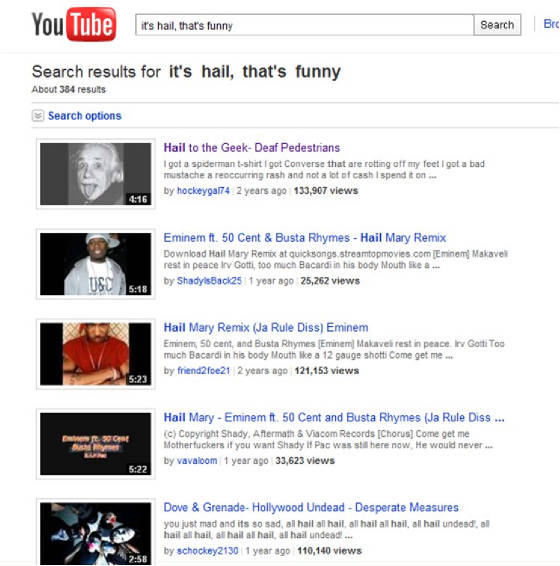
Task: Play the 5:18 Hail Mary Remix thumbnail
Action: (x=96, y=264)
